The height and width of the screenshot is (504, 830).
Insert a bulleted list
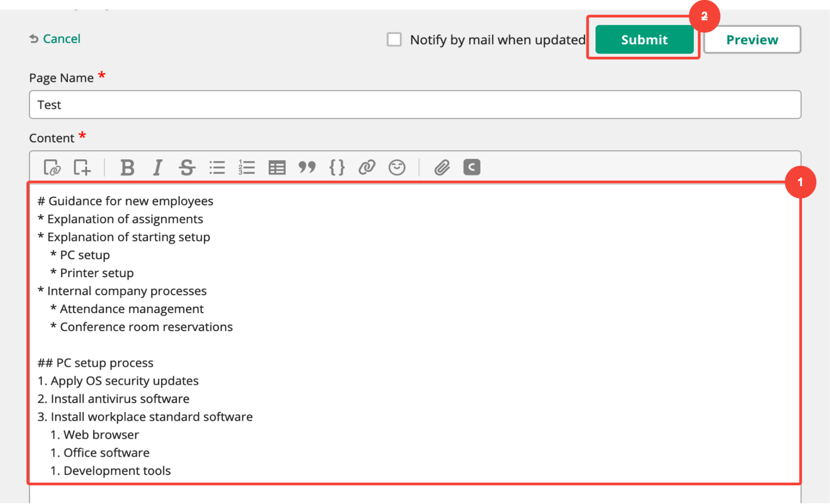tap(217, 168)
